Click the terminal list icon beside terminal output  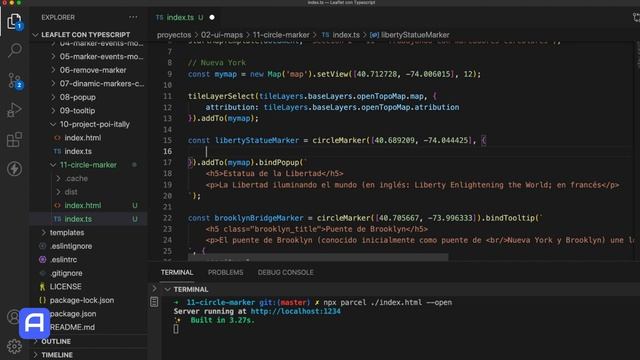[x=154, y=302]
